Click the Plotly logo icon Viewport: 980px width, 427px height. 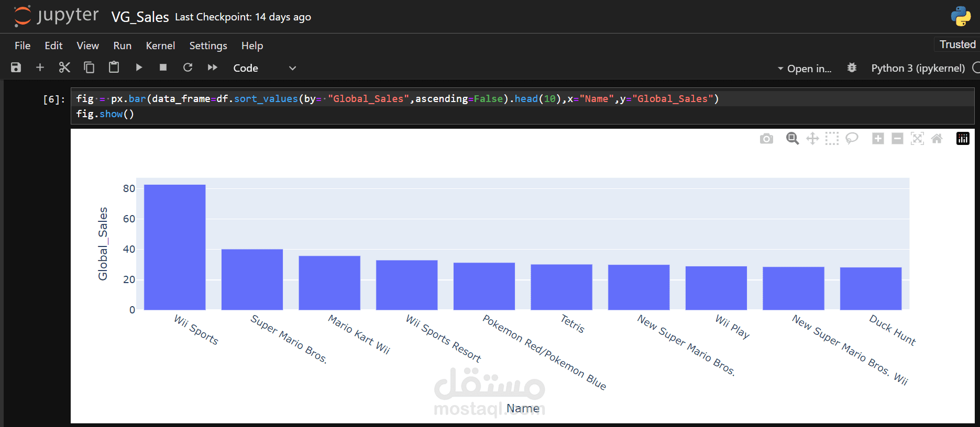963,138
